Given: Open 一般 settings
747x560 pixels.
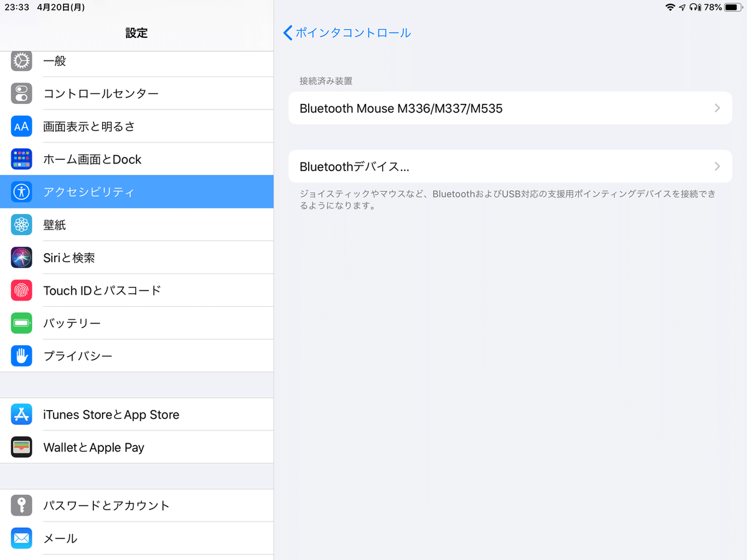Looking at the screenshot, I should 137,61.
